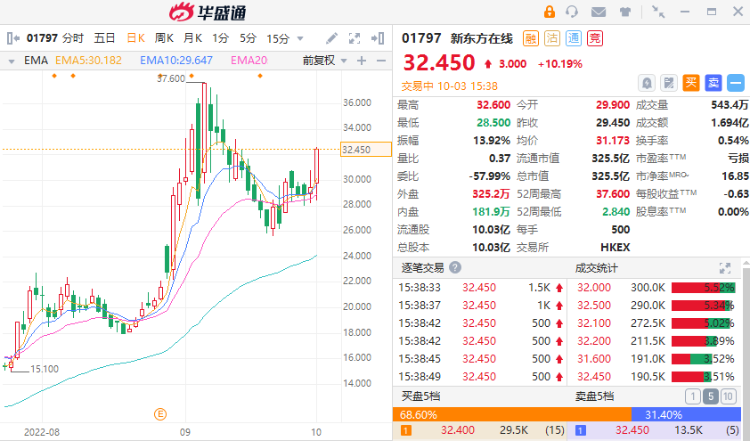Image resolution: width=750 pixels, height=441 pixels.
Task: Click the right panel scrollbar up arrow
Action: coord(746,264)
